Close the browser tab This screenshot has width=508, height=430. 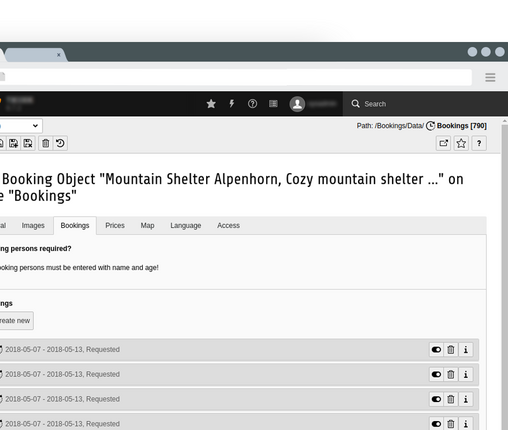click(59, 55)
